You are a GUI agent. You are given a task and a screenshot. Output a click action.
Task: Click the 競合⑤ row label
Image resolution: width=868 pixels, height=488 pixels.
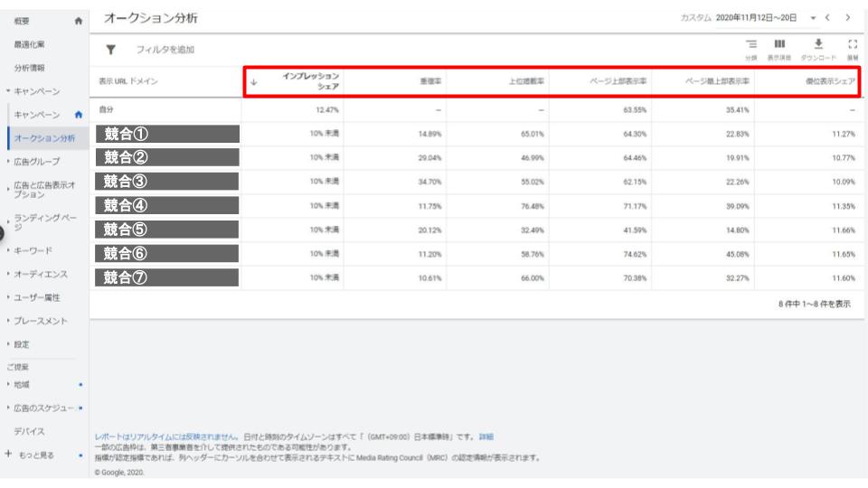coord(167,229)
